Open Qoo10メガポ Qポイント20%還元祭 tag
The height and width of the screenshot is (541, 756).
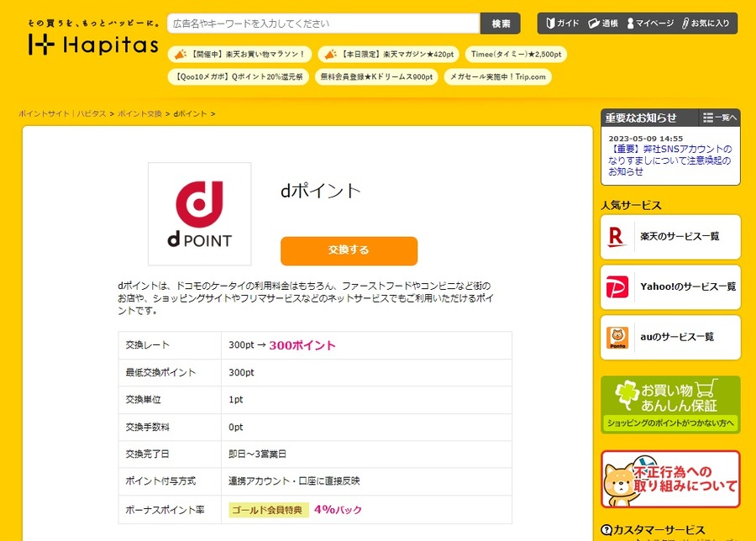coord(239,76)
